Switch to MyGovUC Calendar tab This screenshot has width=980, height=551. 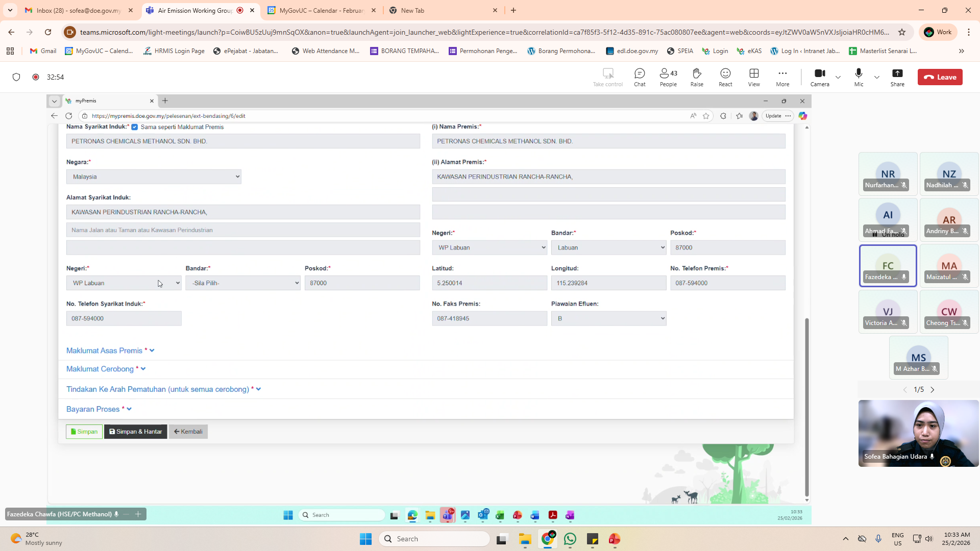[x=322, y=10]
